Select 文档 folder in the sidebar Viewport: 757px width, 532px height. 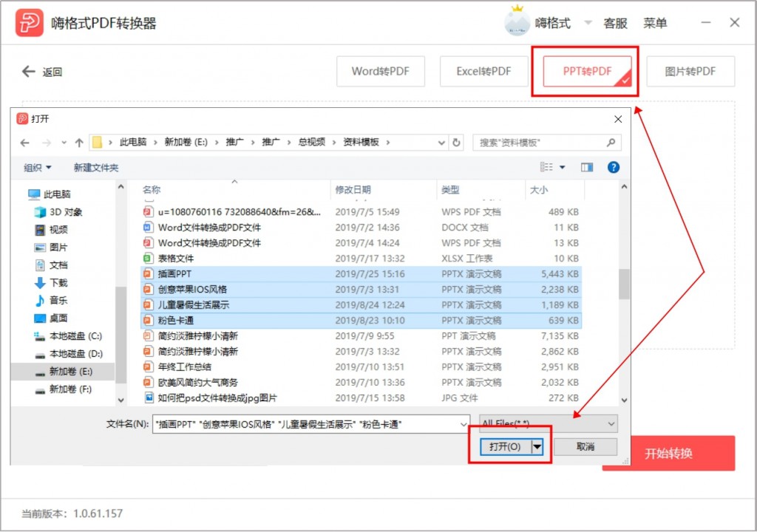pyautogui.click(x=51, y=265)
